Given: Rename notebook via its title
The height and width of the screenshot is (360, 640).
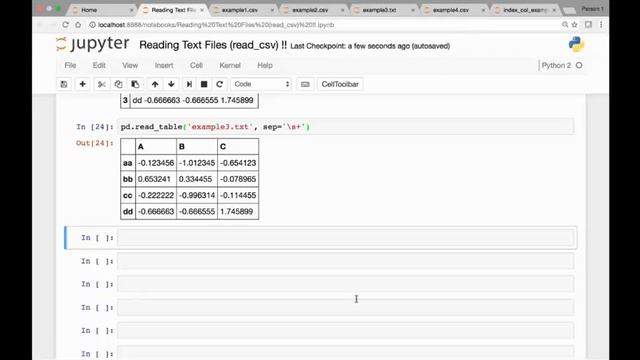Looking at the screenshot, I should tap(213, 45).
